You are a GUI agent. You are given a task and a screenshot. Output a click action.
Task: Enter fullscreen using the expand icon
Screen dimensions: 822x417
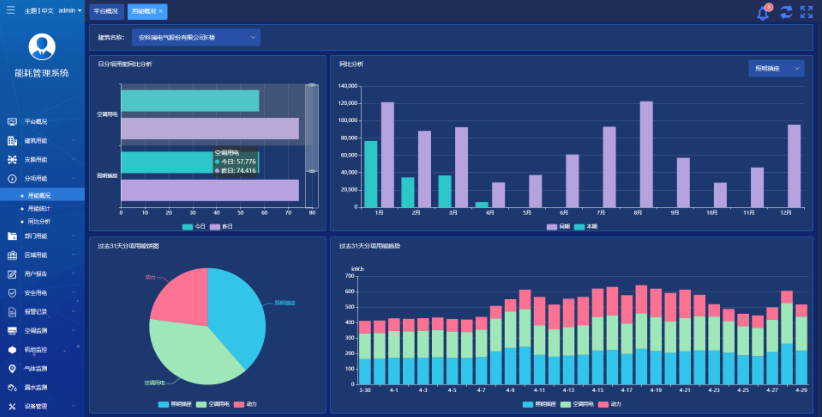click(x=807, y=12)
